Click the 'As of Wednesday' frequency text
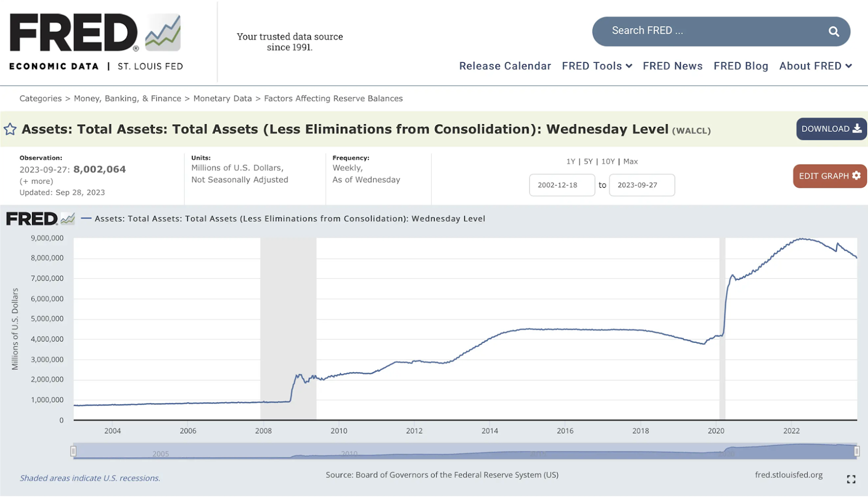The height and width of the screenshot is (497, 868). point(366,180)
